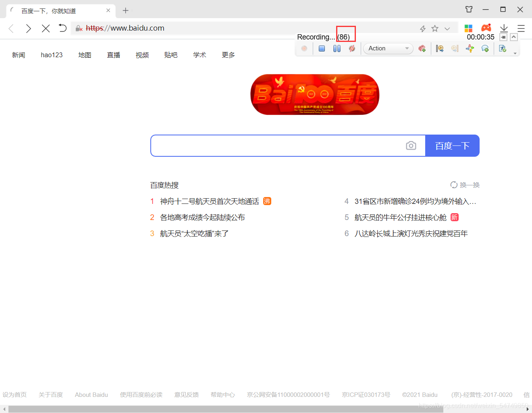
Task: Click 换一换 to refresh hot searches
Action: coord(465,185)
